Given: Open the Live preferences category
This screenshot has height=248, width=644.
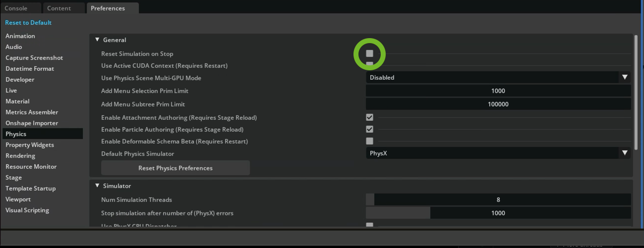Looking at the screenshot, I should [x=11, y=91].
